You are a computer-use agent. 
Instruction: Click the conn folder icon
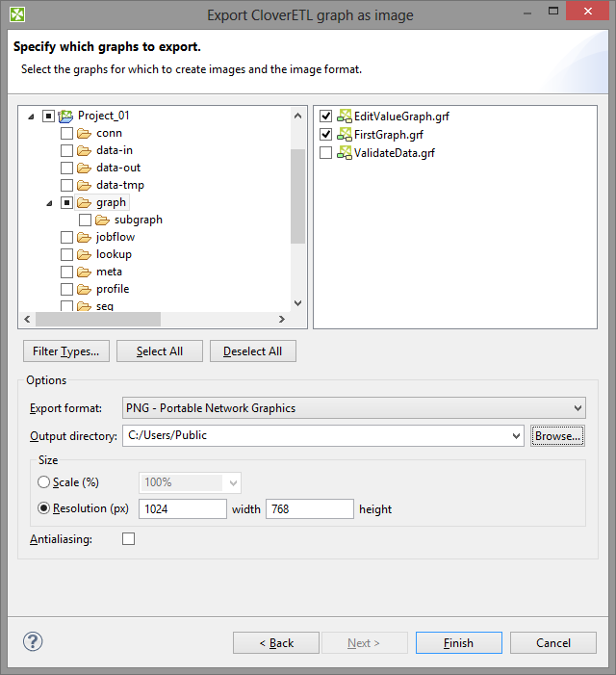coord(85,134)
